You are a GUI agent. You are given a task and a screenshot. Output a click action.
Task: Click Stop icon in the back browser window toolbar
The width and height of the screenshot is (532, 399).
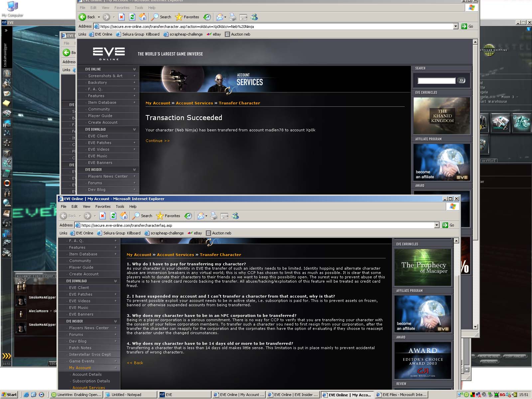[x=121, y=17]
